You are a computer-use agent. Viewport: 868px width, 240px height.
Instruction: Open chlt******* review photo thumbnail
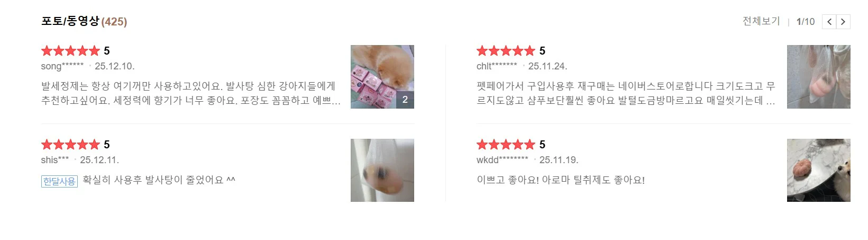(819, 77)
